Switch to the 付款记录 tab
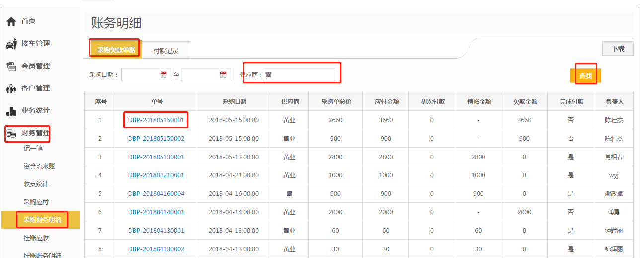644x258 pixels. tap(165, 50)
